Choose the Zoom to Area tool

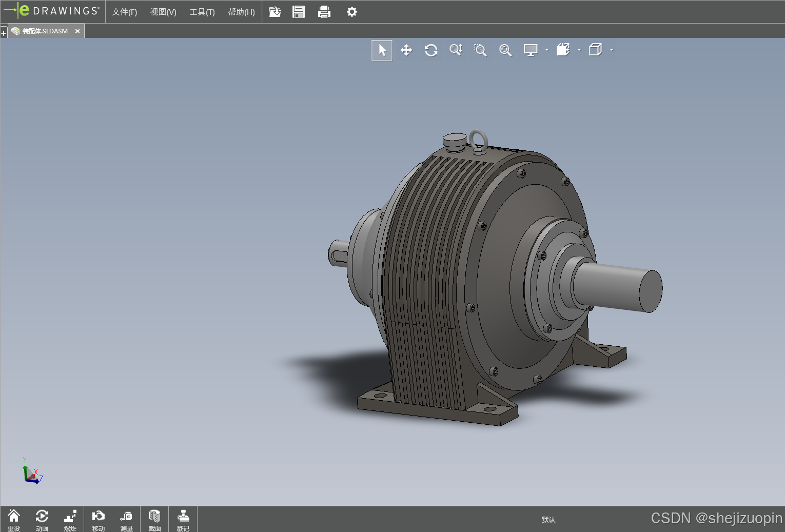coord(480,50)
